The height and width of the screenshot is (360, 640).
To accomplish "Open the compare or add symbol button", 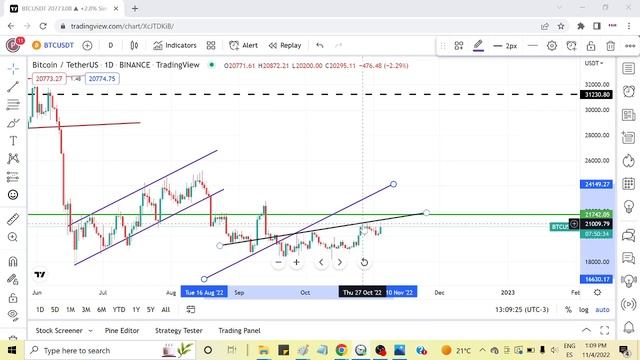I will (87, 45).
